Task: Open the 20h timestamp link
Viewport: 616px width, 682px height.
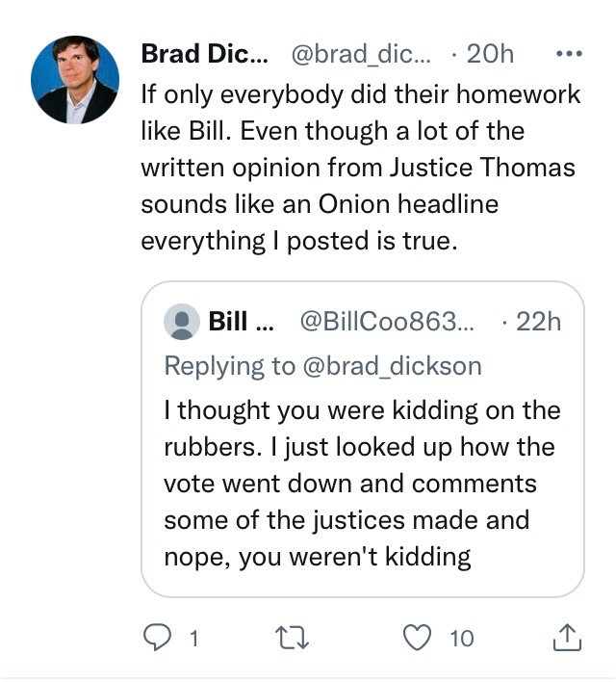Action: pos(489,55)
